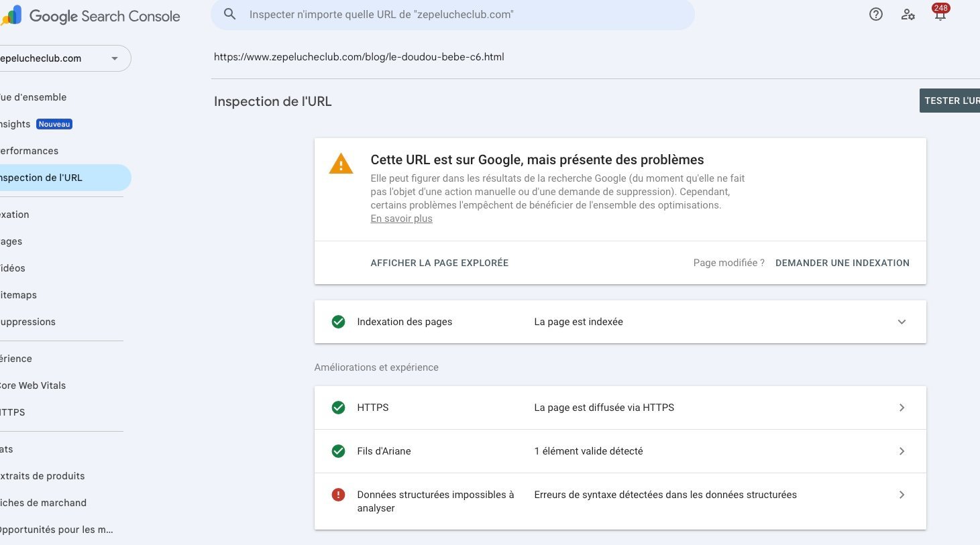Click 'La page est diffusée via HTTPS' text
The image size is (980, 545).
tap(604, 408)
